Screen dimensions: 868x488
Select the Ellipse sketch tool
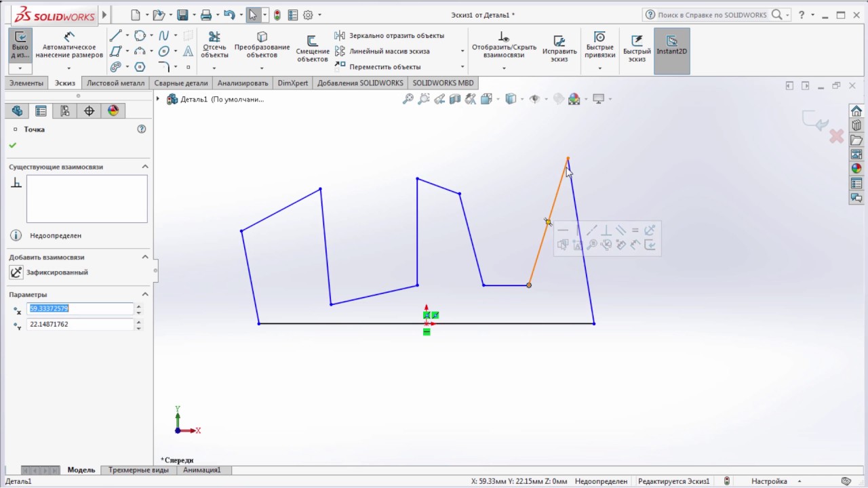(x=163, y=52)
